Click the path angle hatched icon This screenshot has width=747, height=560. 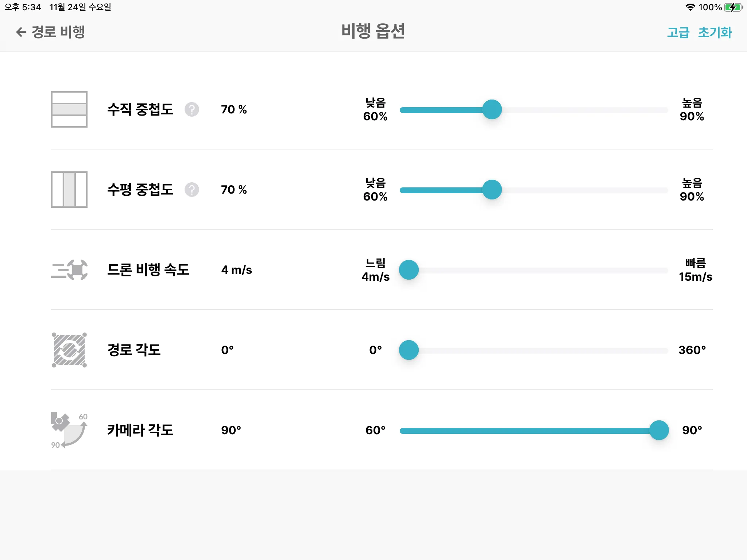(69, 350)
